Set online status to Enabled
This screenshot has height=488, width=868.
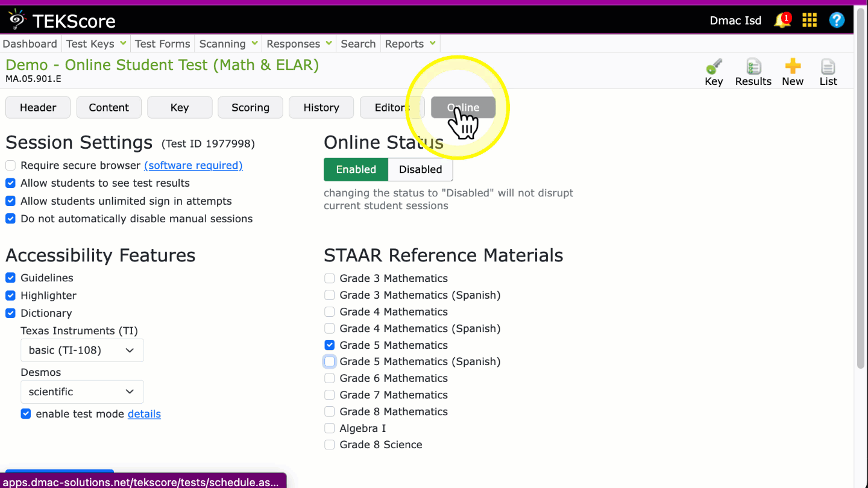[x=356, y=169]
